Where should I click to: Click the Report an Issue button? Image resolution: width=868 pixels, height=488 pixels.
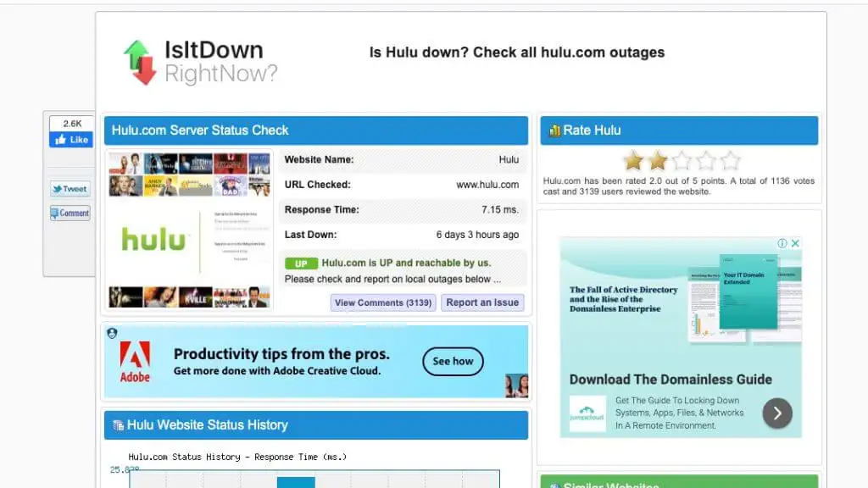[482, 302]
